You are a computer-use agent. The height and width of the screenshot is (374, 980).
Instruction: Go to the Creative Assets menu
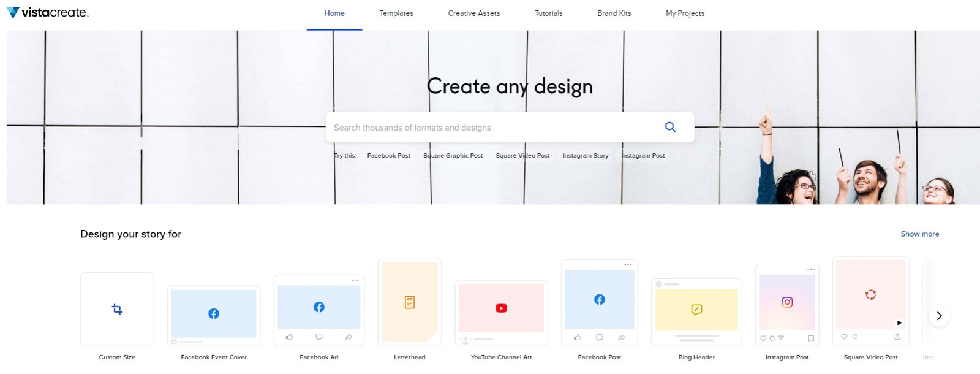coord(473,13)
